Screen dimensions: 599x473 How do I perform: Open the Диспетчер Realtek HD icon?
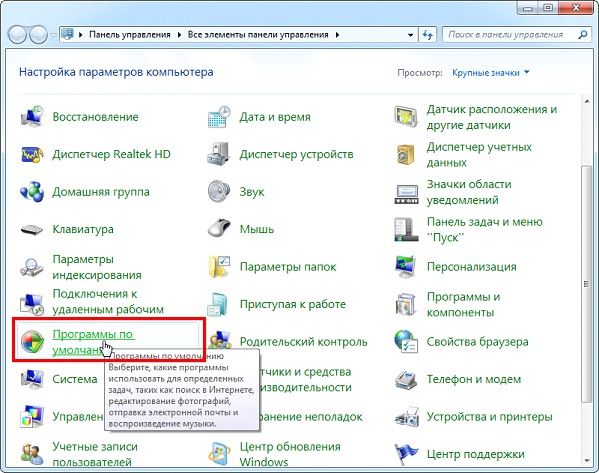[x=32, y=154]
